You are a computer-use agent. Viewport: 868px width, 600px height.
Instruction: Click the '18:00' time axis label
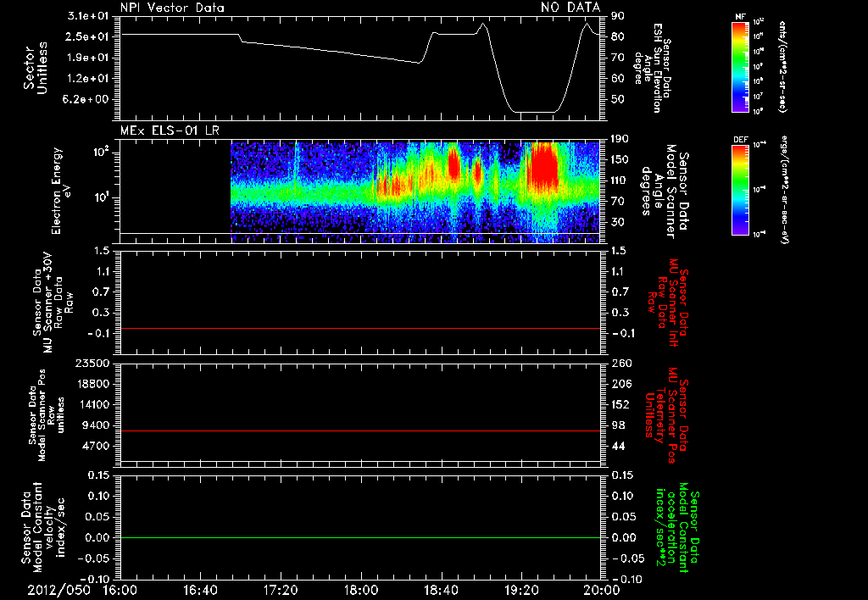(361, 590)
